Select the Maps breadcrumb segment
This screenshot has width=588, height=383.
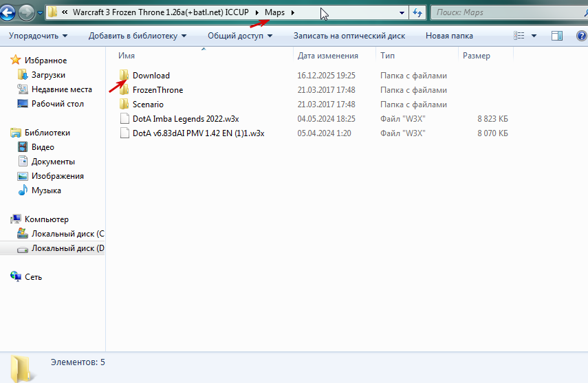(274, 12)
